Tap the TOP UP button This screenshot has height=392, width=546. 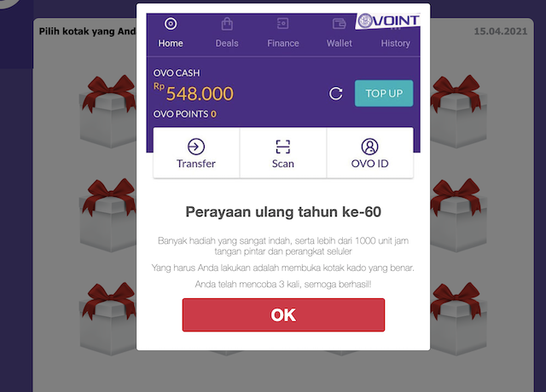point(384,93)
